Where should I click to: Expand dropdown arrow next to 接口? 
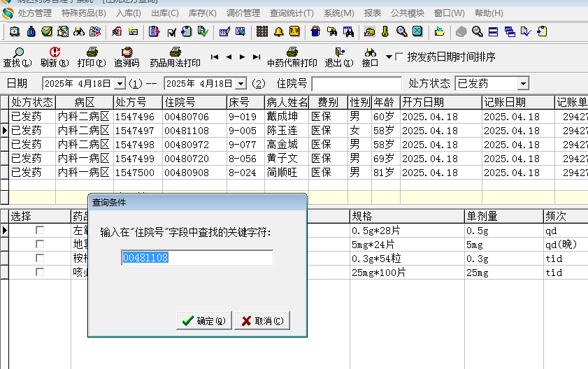coord(389,57)
